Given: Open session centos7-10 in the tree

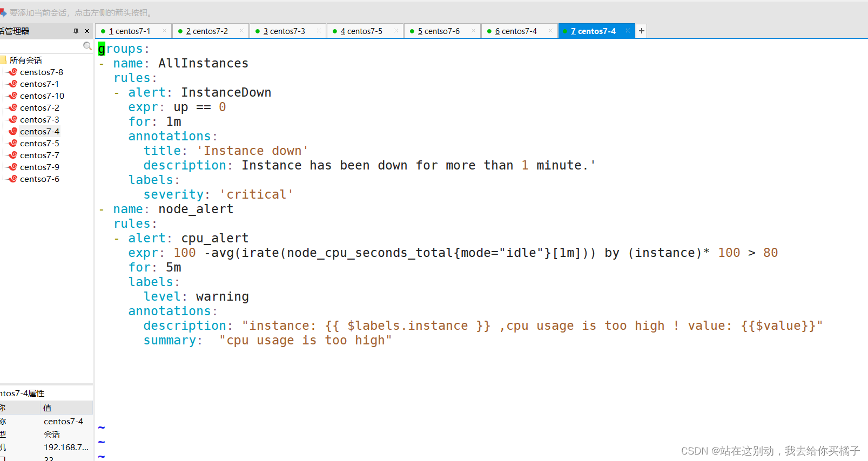Looking at the screenshot, I should (x=42, y=96).
